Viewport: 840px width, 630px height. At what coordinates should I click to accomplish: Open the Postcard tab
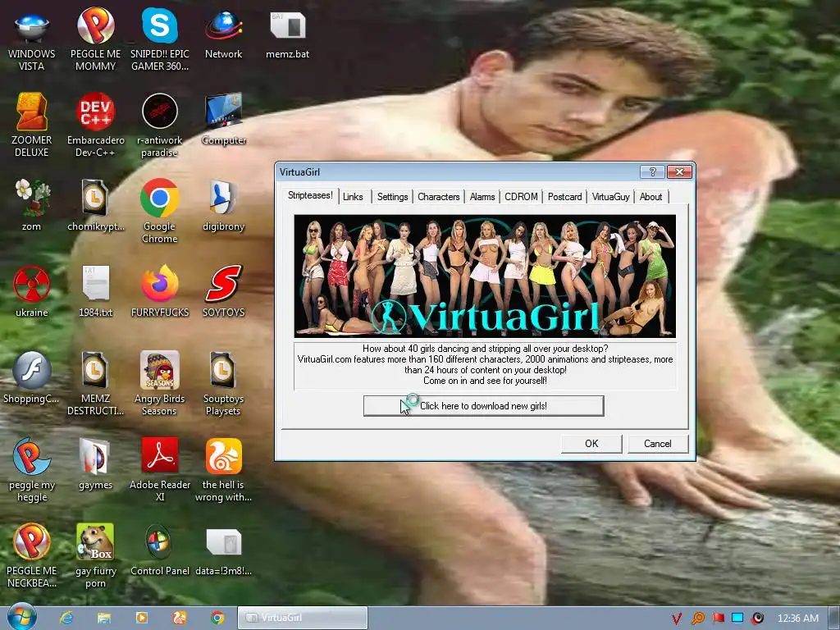[564, 197]
